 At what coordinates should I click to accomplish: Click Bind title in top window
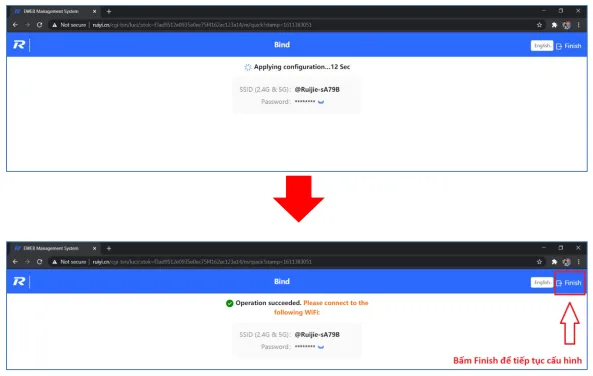point(282,45)
